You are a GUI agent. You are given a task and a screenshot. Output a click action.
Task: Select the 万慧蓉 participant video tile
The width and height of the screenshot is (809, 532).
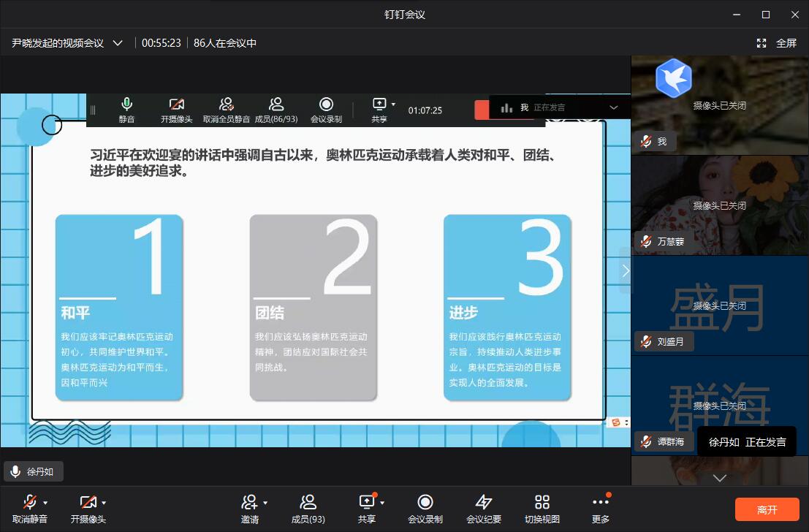click(720, 205)
